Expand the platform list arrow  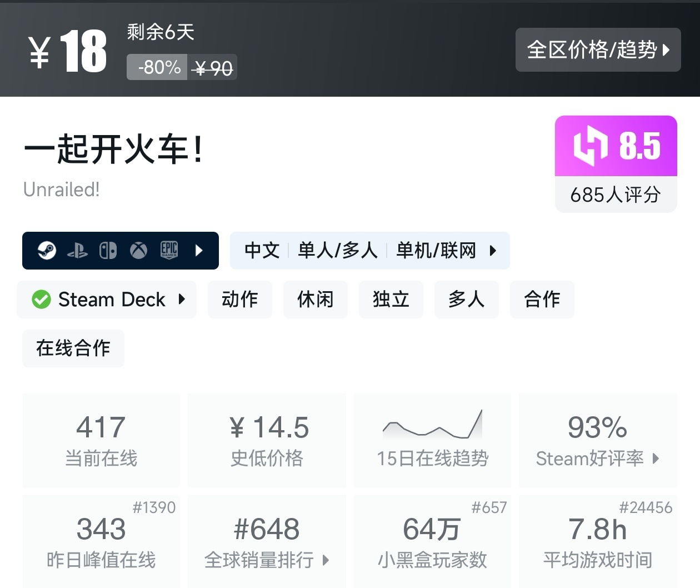pyautogui.click(x=199, y=251)
